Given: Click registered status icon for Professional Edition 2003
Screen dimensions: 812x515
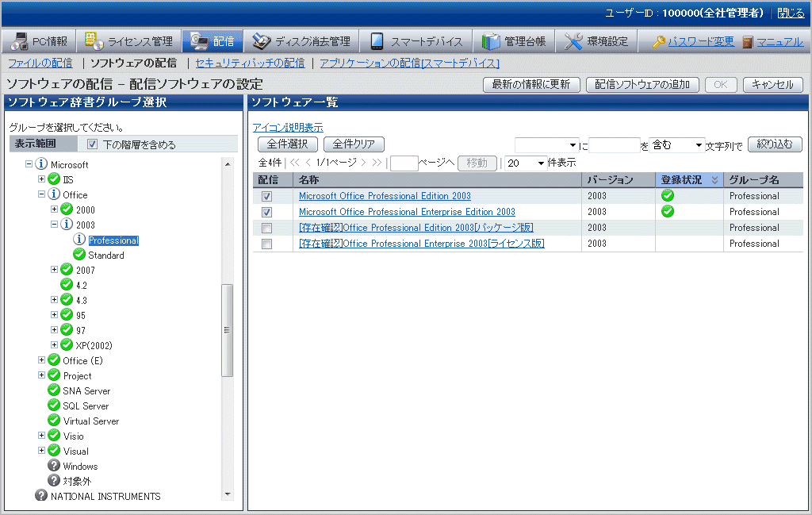Looking at the screenshot, I should (668, 195).
